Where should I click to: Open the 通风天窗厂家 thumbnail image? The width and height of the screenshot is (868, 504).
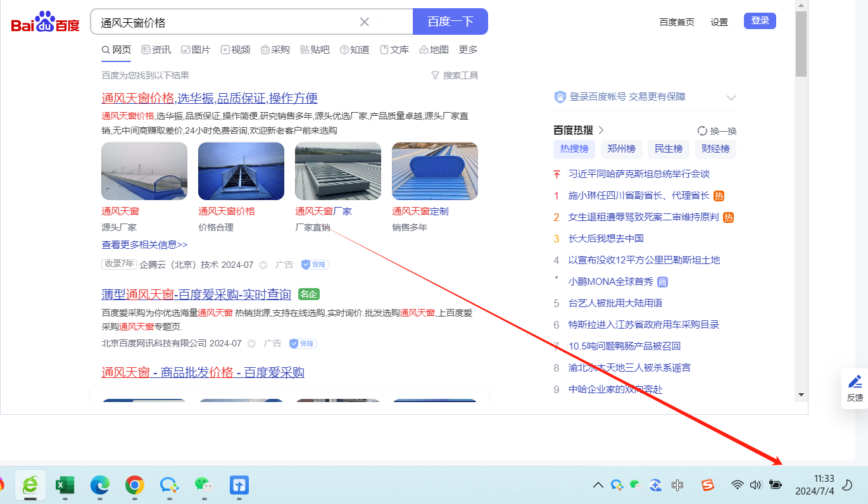pos(338,171)
